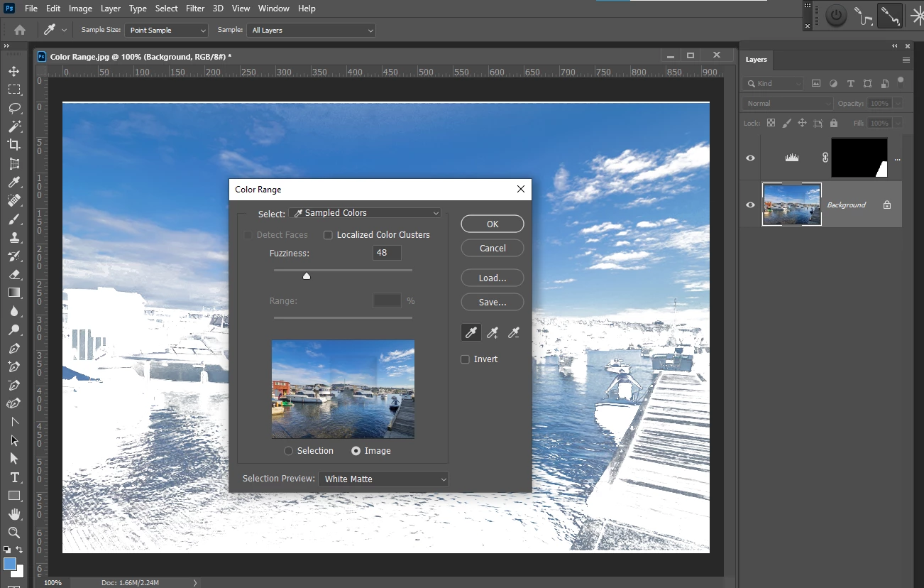Select the Crop tool

click(14, 145)
